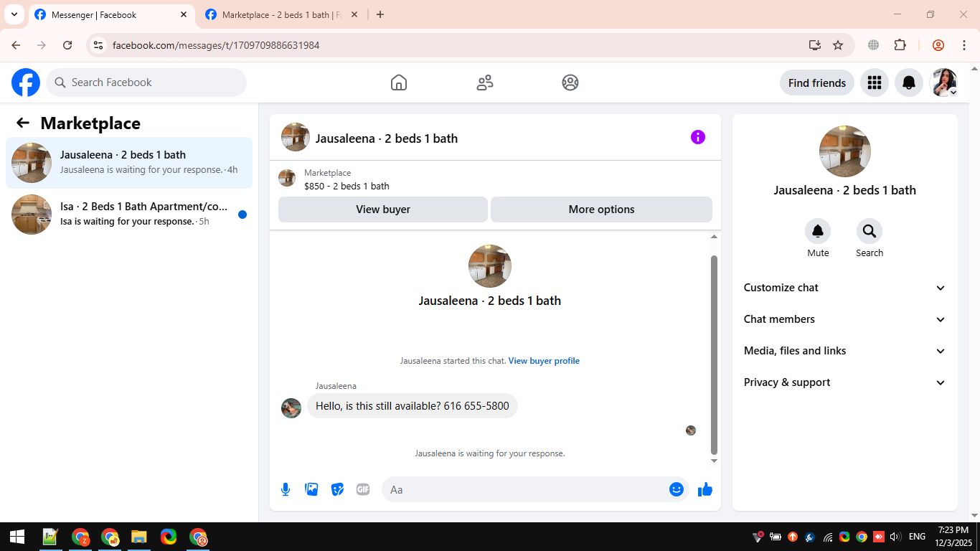
Task: Click Jausaleena's avatar beside the message
Action: 291,408
